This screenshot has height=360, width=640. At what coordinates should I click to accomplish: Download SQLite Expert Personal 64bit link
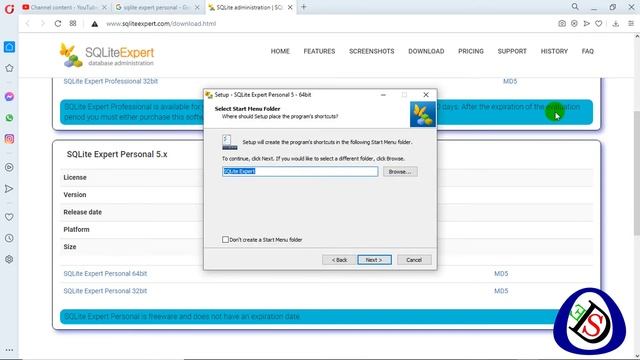[x=105, y=274]
